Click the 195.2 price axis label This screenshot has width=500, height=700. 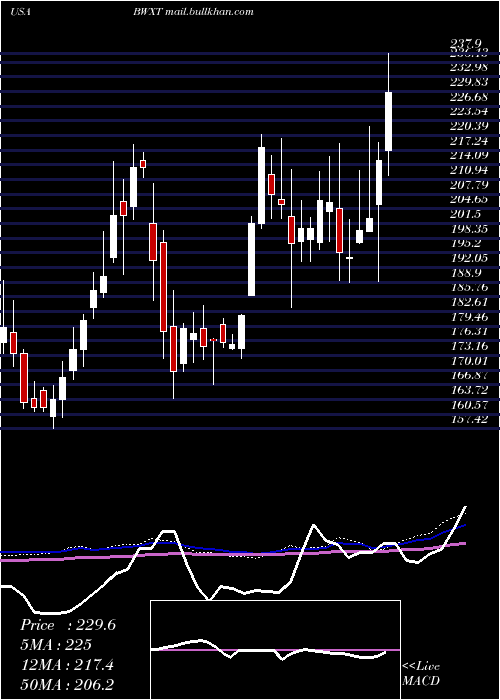pyautogui.click(x=469, y=243)
